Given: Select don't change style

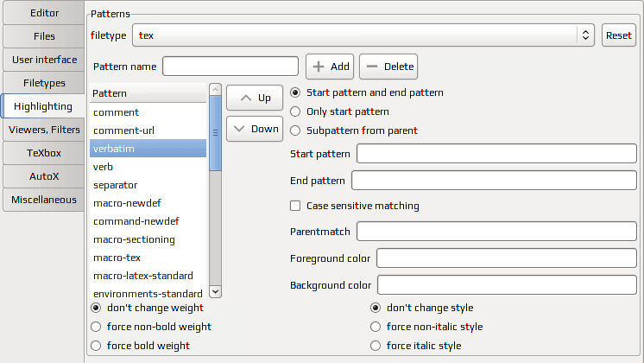Looking at the screenshot, I should (x=422, y=308).
